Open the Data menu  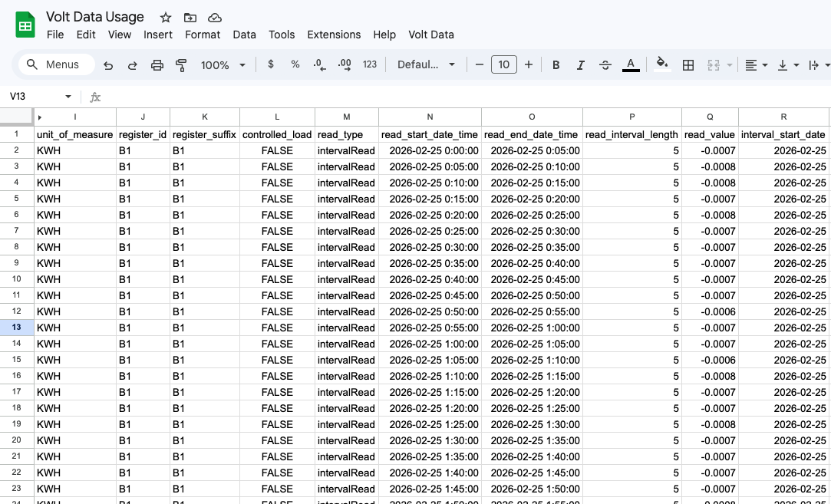[x=244, y=35]
